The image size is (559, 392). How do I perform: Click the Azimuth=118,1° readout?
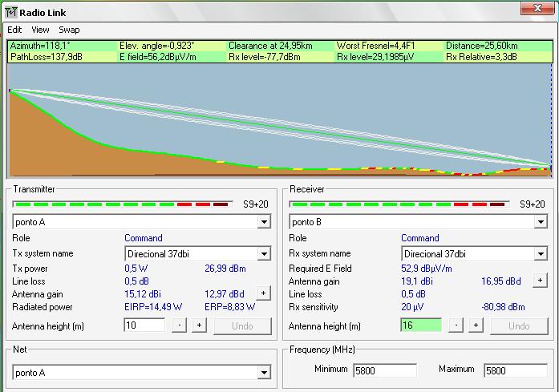pos(40,46)
